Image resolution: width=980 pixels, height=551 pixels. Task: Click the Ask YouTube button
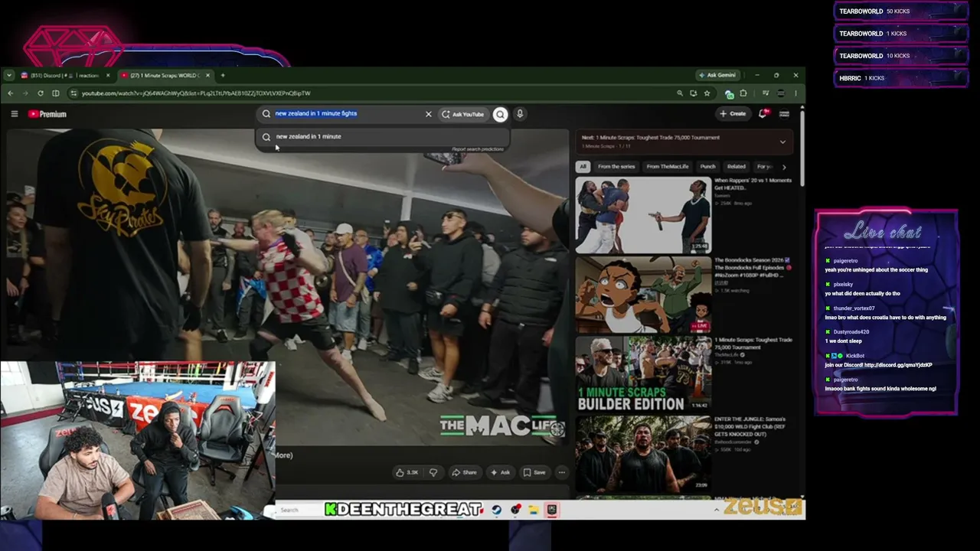(463, 114)
